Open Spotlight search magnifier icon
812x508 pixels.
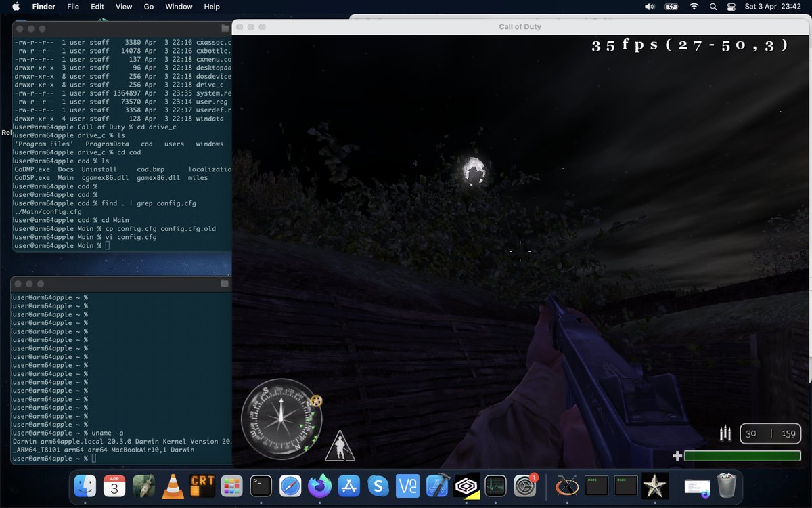713,7
